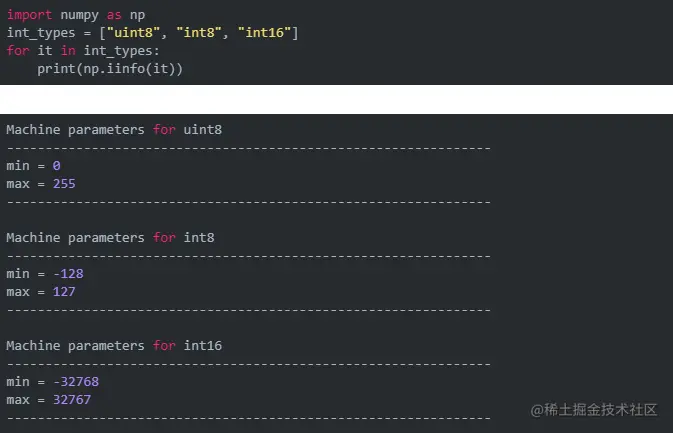Click the int_types variable being assigned

(40, 33)
